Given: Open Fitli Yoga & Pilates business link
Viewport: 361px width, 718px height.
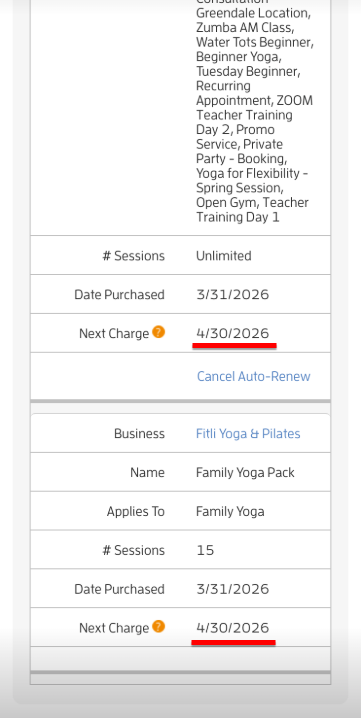Looking at the screenshot, I should (248, 434).
